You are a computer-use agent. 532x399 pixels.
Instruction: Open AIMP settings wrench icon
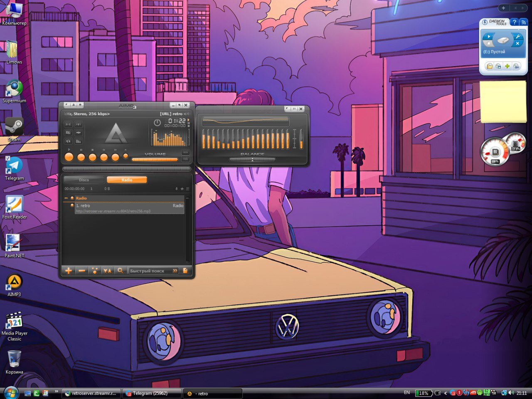coord(74,105)
